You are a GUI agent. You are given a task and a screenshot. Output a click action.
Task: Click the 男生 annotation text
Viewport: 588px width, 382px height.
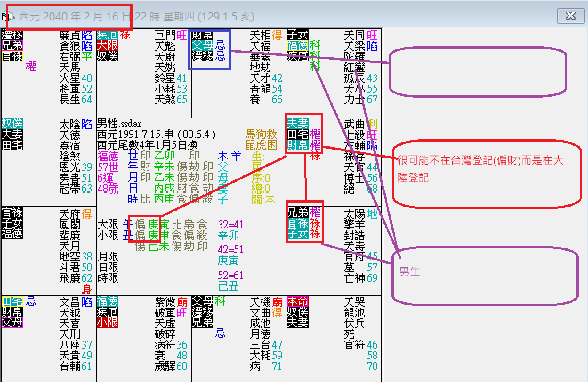point(410,272)
